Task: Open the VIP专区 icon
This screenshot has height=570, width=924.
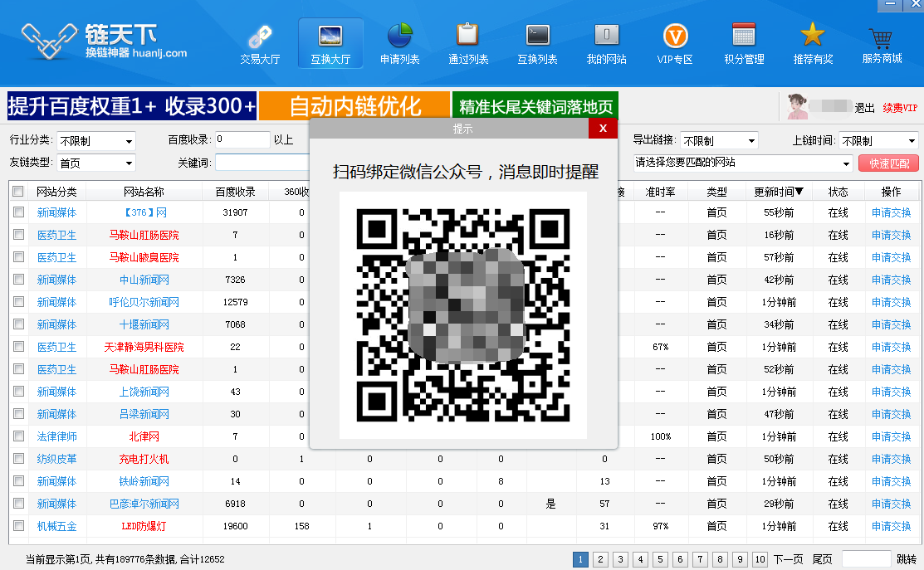Action: [675, 44]
